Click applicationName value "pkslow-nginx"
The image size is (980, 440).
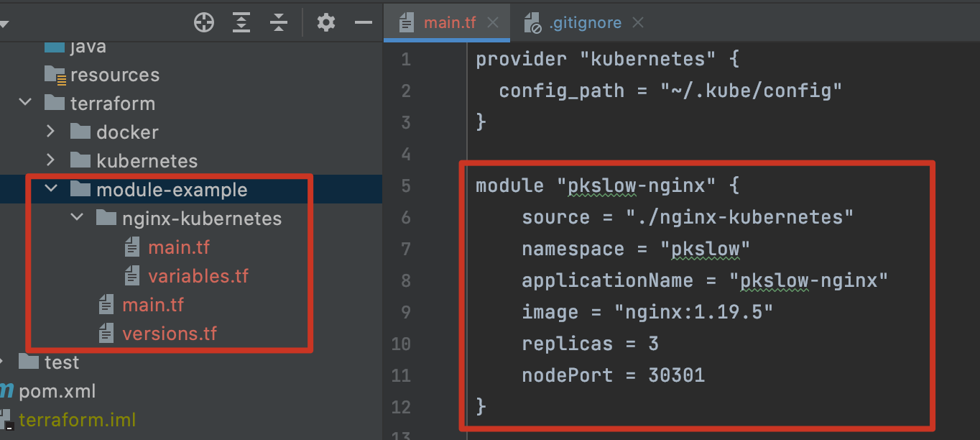(809, 280)
